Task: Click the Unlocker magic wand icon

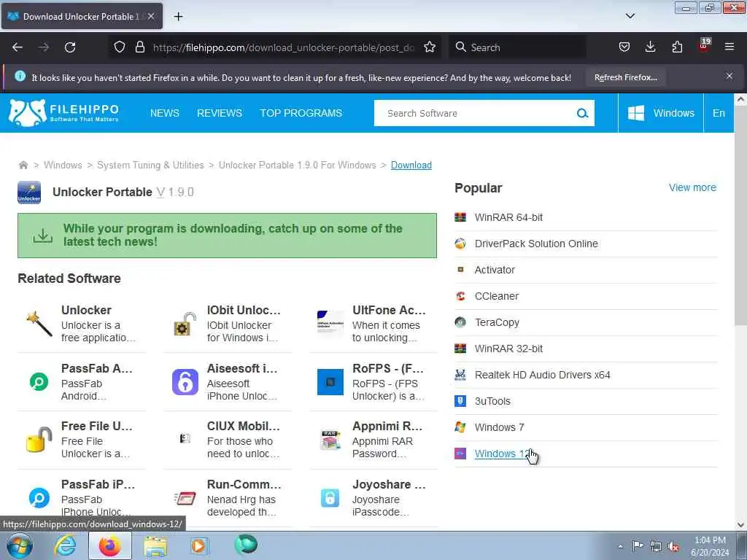Action: 39,324
